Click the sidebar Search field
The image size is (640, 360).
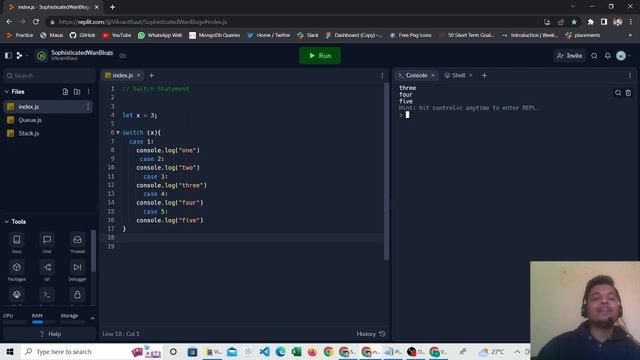point(50,76)
